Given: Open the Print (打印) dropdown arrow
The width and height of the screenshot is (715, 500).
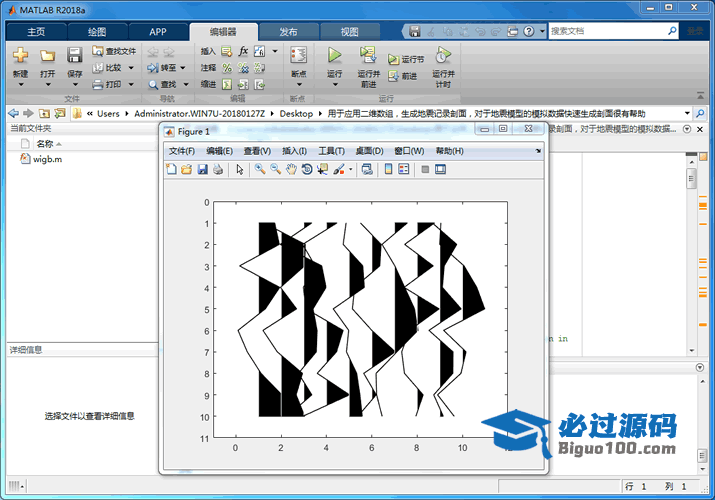Looking at the screenshot, I should point(131,84).
